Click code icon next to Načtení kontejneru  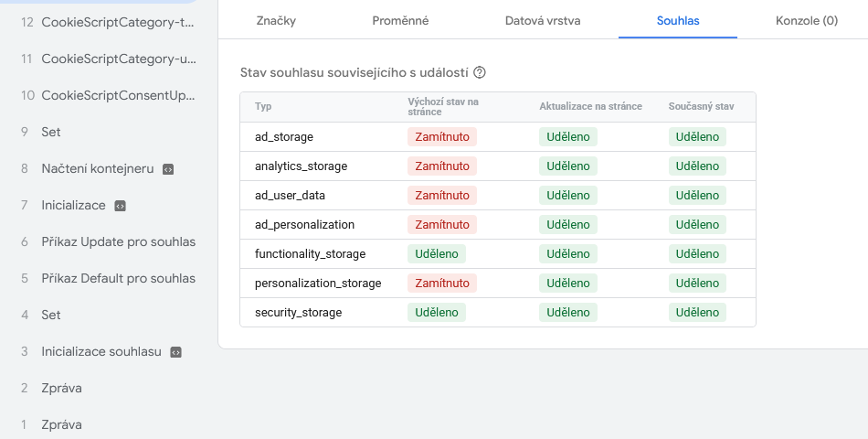(168, 169)
